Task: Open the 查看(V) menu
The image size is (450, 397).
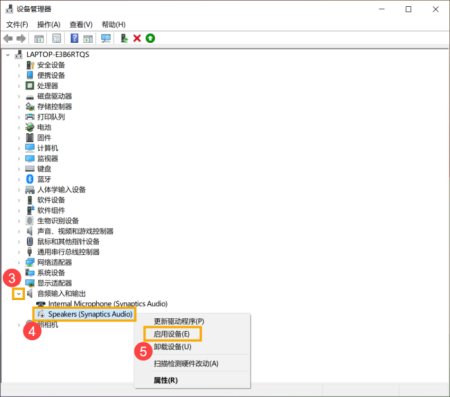Action: tap(81, 24)
